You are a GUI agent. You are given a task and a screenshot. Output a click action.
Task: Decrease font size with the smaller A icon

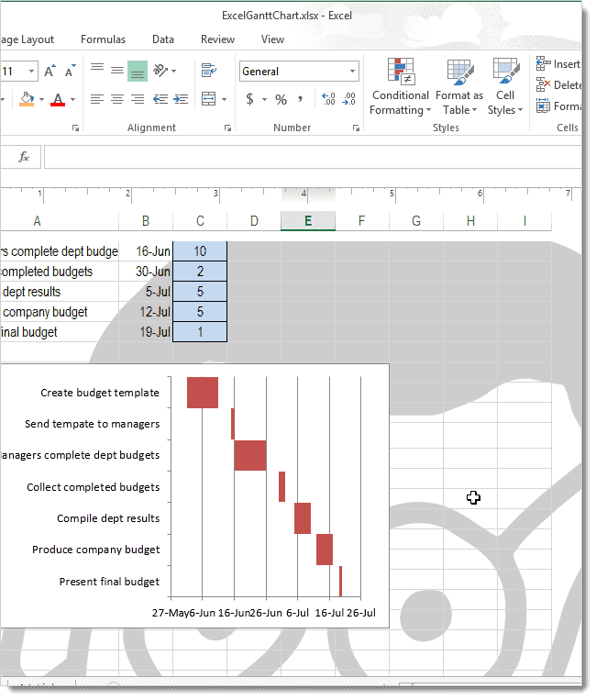(70, 72)
